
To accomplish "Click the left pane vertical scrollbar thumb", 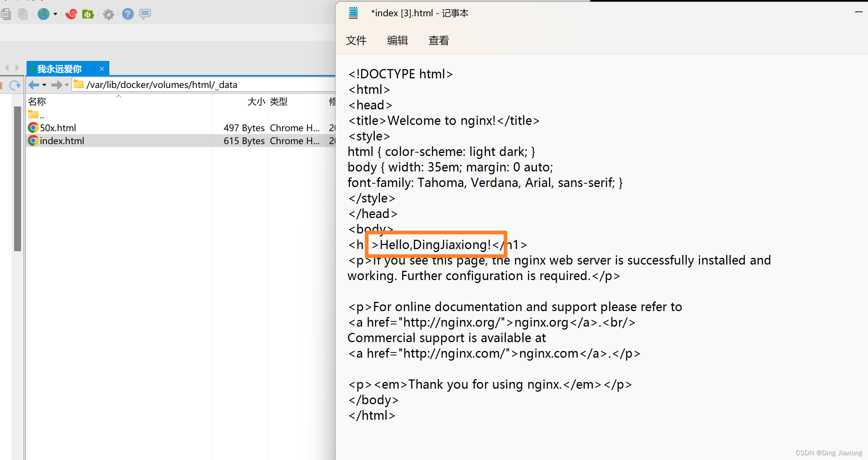I will click(17, 178).
